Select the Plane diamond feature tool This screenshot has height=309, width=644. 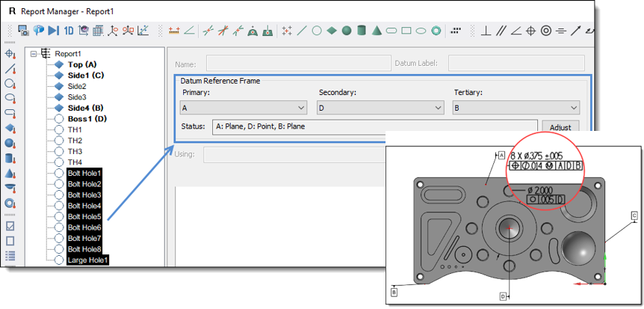point(332,31)
